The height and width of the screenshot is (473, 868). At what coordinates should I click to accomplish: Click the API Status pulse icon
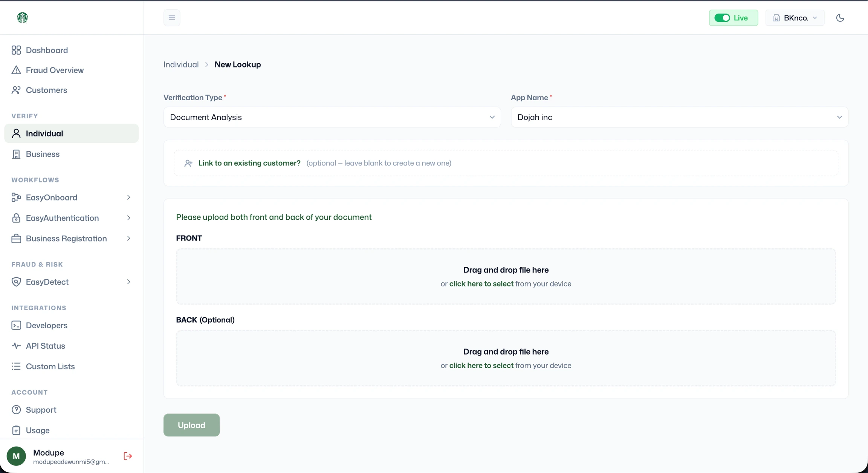(16, 346)
